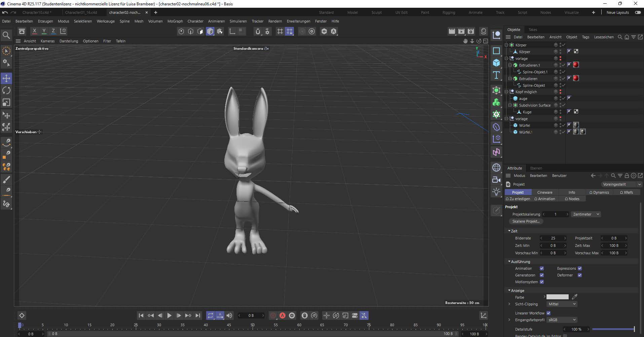The height and width of the screenshot is (337, 644).
Task: Open the Zentimeter unit dropdown
Action: tap(586, 214)
